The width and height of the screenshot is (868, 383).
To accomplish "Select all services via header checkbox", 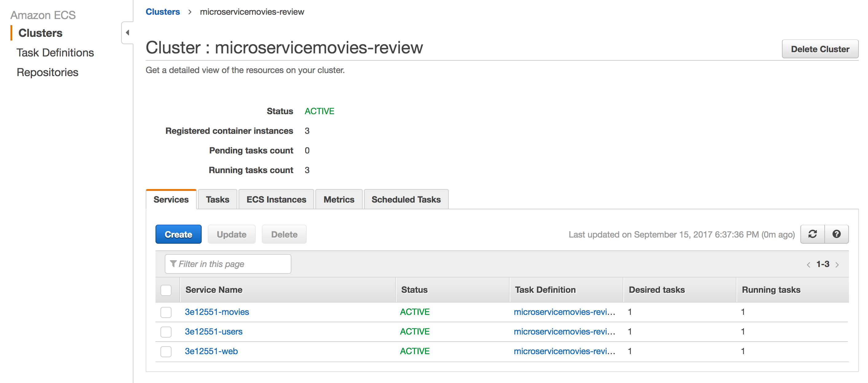I will [x=166, y=289].
